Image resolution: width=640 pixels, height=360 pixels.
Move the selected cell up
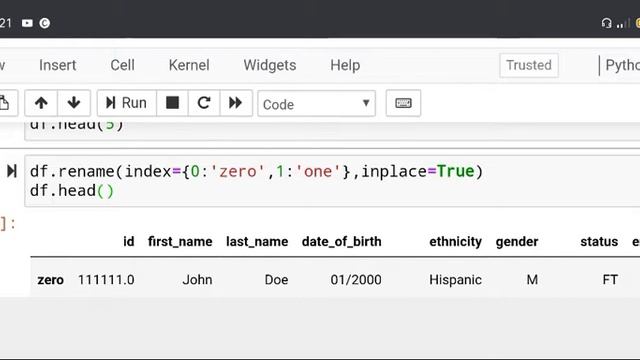click(x=41, y=103)
